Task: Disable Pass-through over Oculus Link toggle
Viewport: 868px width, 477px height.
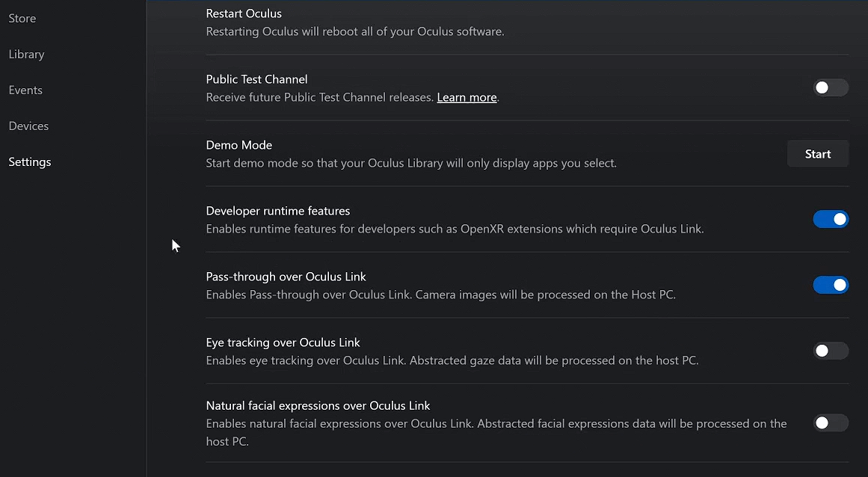Action: tap(831, 285)
